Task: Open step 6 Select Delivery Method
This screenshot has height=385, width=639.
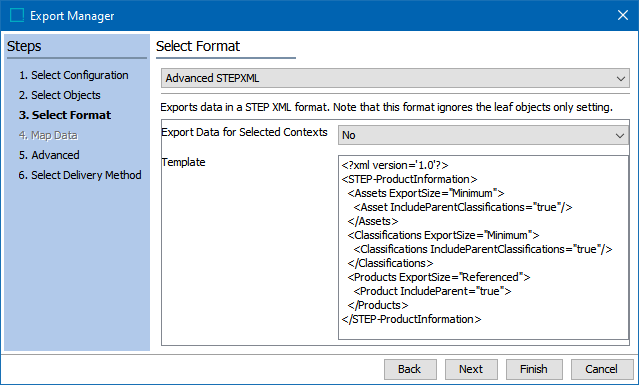Action: [80, 175]
